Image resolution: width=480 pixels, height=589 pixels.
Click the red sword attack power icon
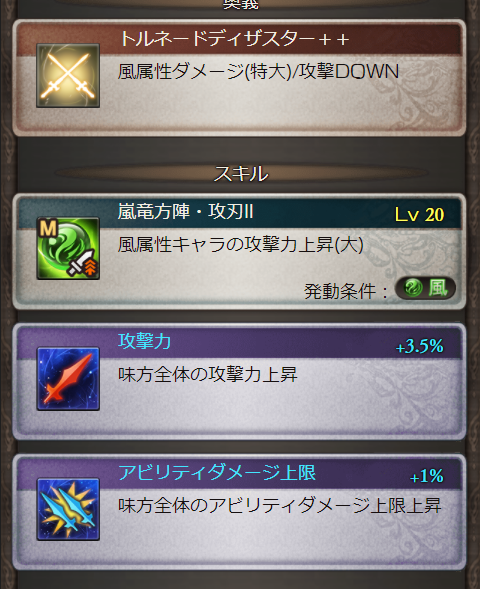click(x=68, y=379)
